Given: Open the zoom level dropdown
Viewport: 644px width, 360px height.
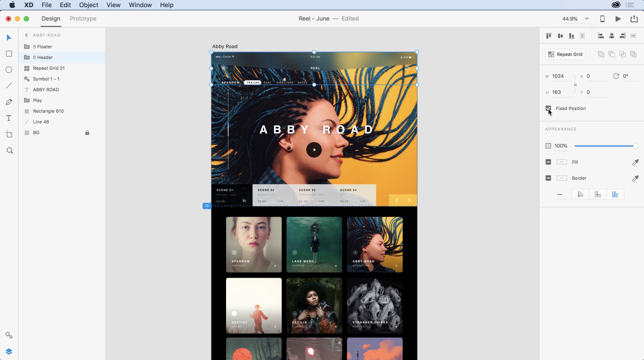Looking at the screenshot, I should click(x=586, y=19).
